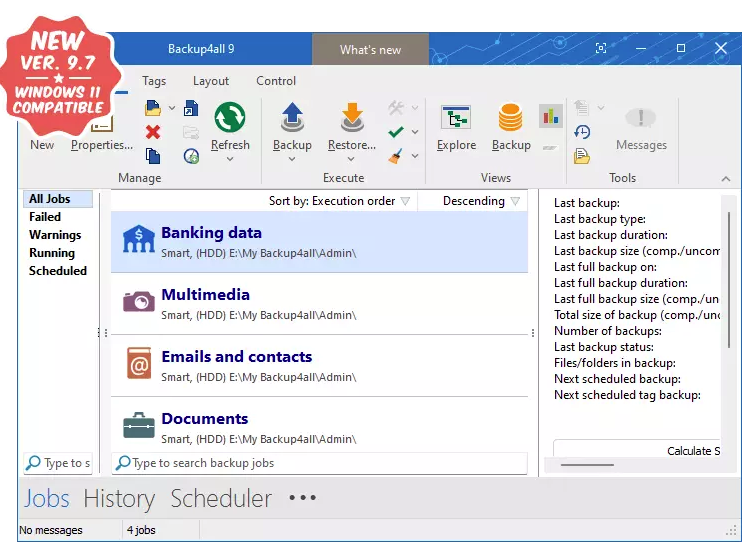Expand the Execute Backup dropdown chevron
Screen dimensions: 747x551
tap(292, 160)
